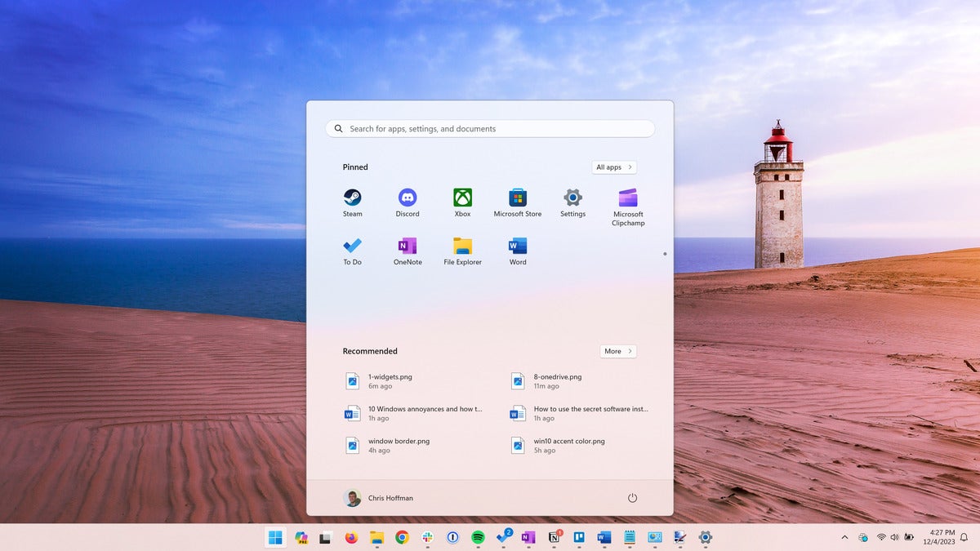The width and height of the screenshot is (980, 551).
Task: Click Slack icon in system tray
Action: [863, 537]
